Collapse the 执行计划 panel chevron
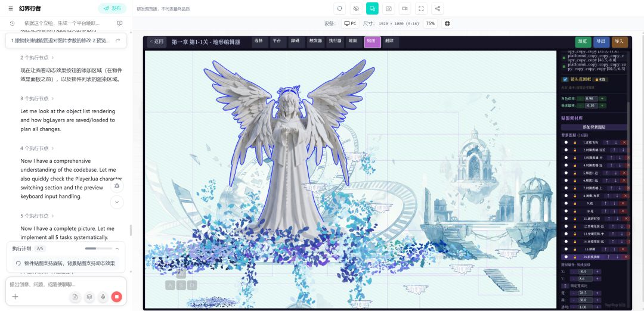 tap(117, 248)
